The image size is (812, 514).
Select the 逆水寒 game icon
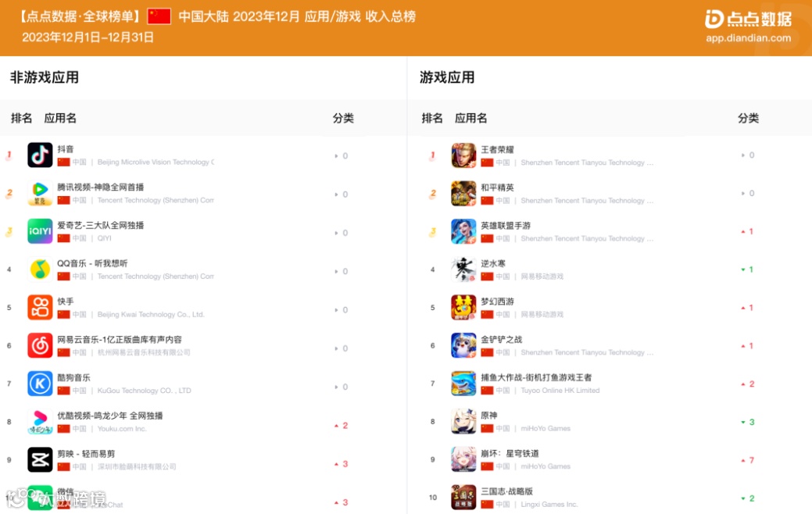coord(463,269)
